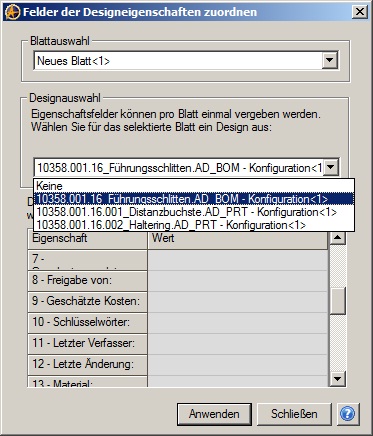Image resolution: width=373 pixels, height=436 pixels.
Task: Select row '8 - Freigabe von:'
Action: click(x=87, y=281)
